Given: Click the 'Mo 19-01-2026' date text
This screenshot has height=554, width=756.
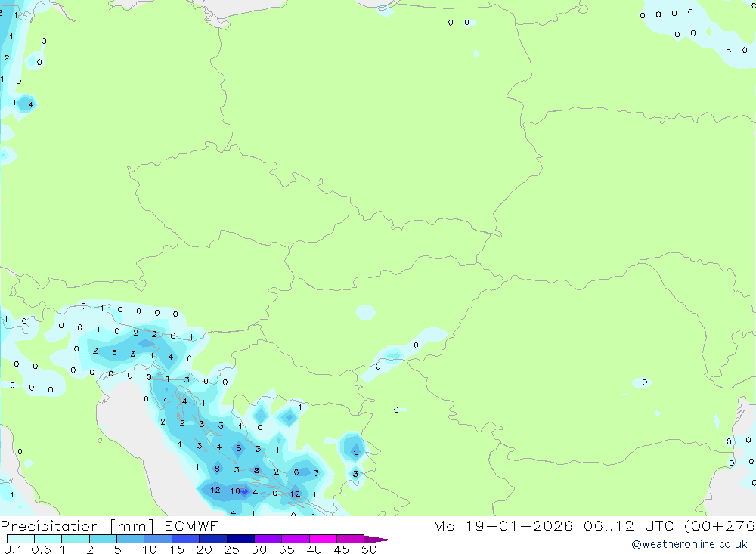Looking at the screenshot, I should point(503,525).
